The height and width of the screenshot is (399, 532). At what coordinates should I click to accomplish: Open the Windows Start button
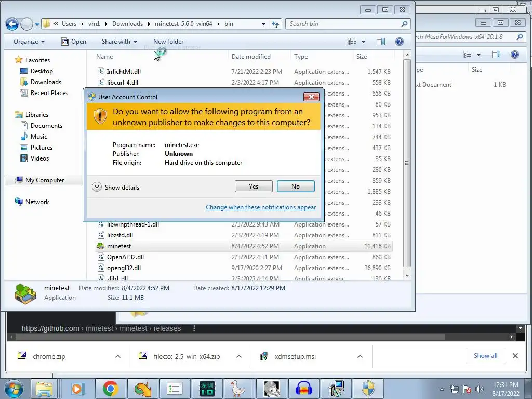pos(14,389)
